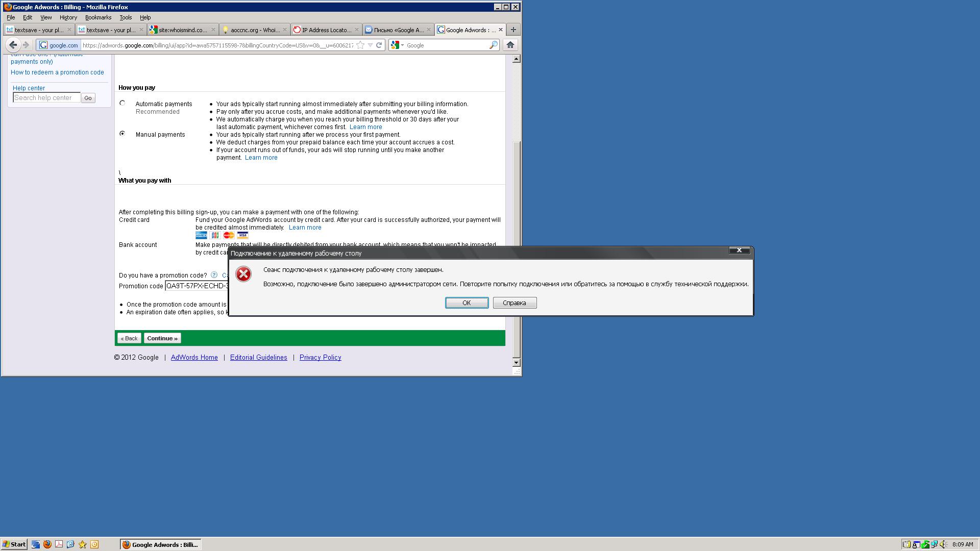Viewport: 980px width, 551px height.
Task: Click the magnifier icon in search box
Action: [493, 45]
